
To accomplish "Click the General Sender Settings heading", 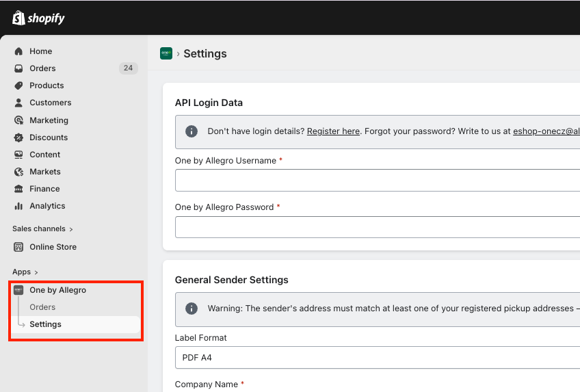I will 232,280.
